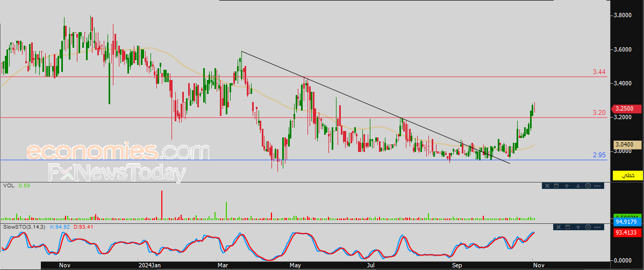Click the 3.44 resistance level label

point(599,72)
